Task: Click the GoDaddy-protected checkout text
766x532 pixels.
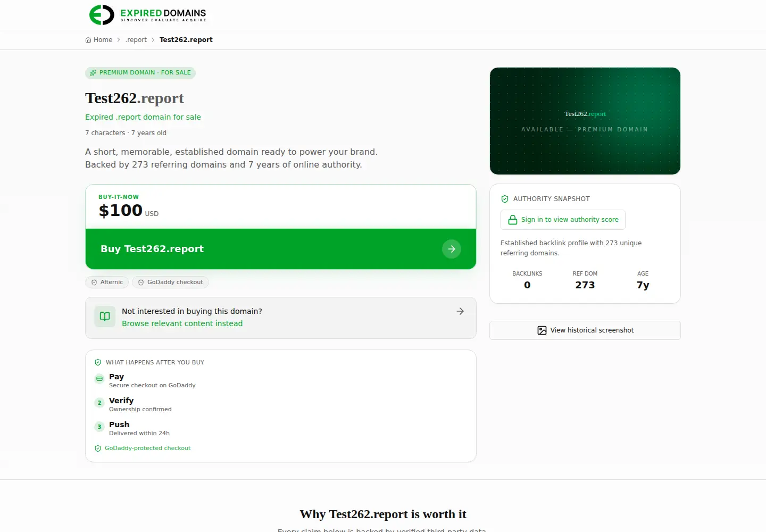Action: coord(147,448)
